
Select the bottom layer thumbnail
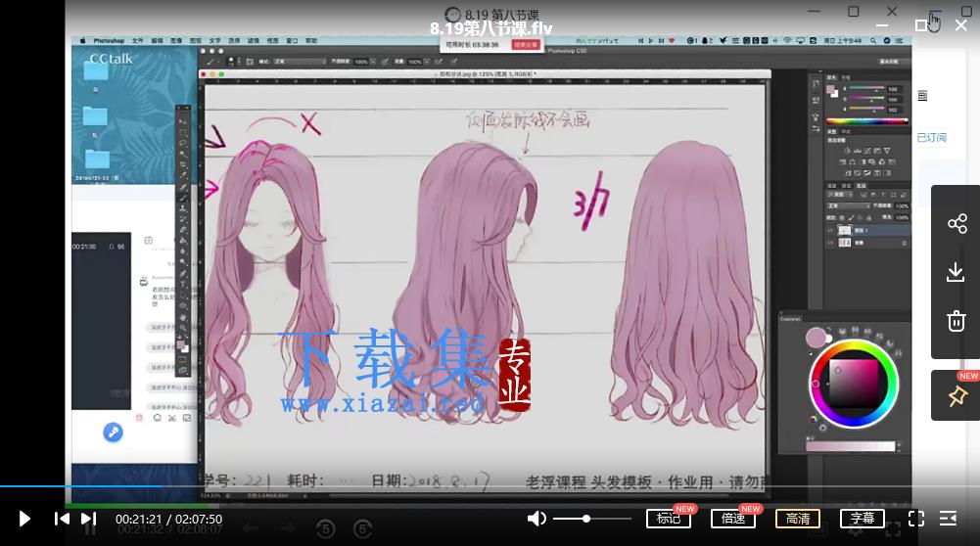[844, 243]
